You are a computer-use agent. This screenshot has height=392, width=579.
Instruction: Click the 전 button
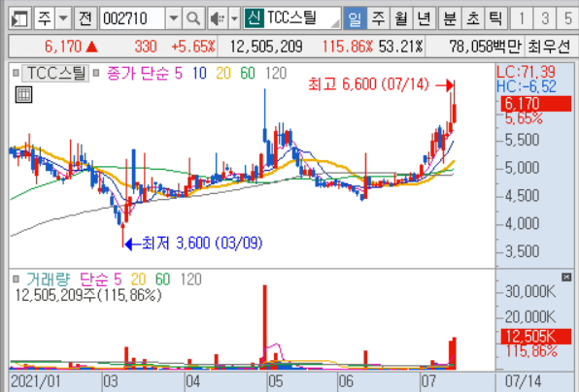click(85, 18)
